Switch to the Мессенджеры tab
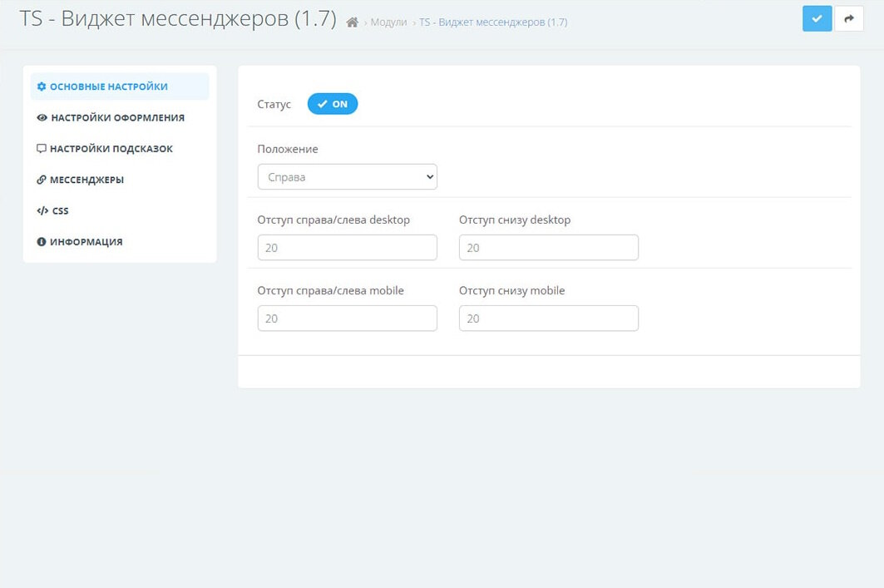Image resolution: width=884 pixels, height=588 pixels. tap(86, 180)
